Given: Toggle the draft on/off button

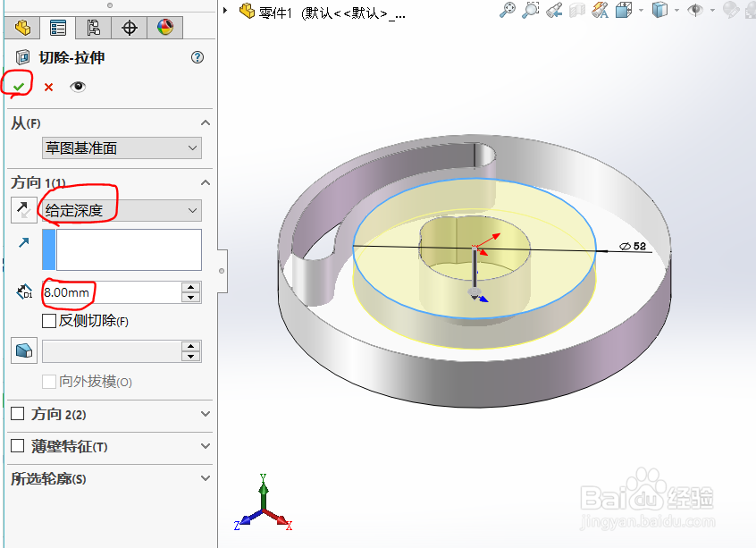Looking at the screenshot, I should [x=24, y=350].
